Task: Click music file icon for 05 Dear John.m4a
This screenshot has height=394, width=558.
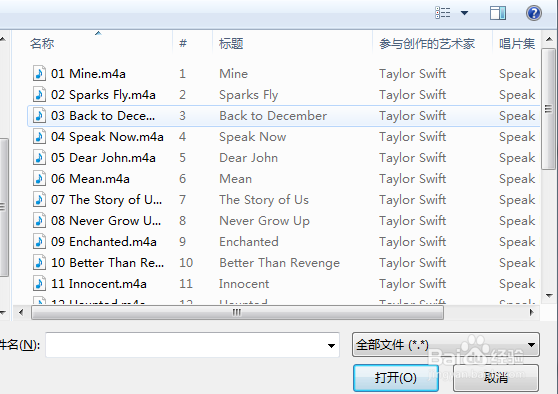Action: coord(39,158)
